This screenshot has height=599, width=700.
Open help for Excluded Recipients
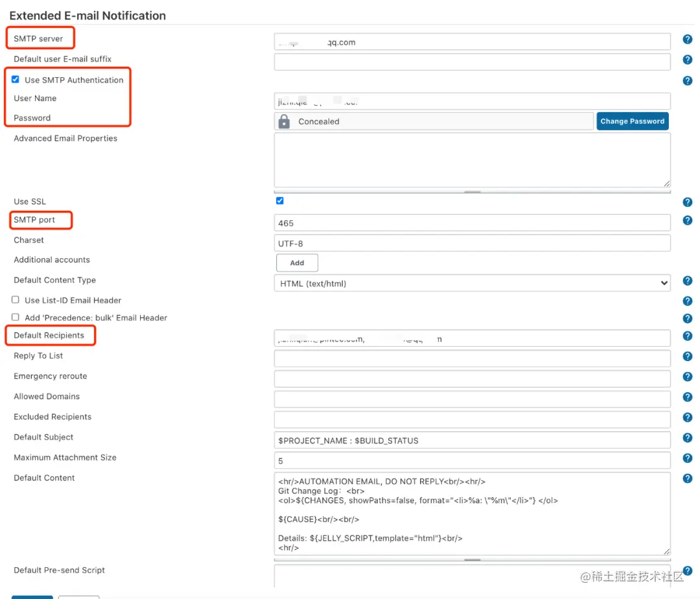(687, 417)
